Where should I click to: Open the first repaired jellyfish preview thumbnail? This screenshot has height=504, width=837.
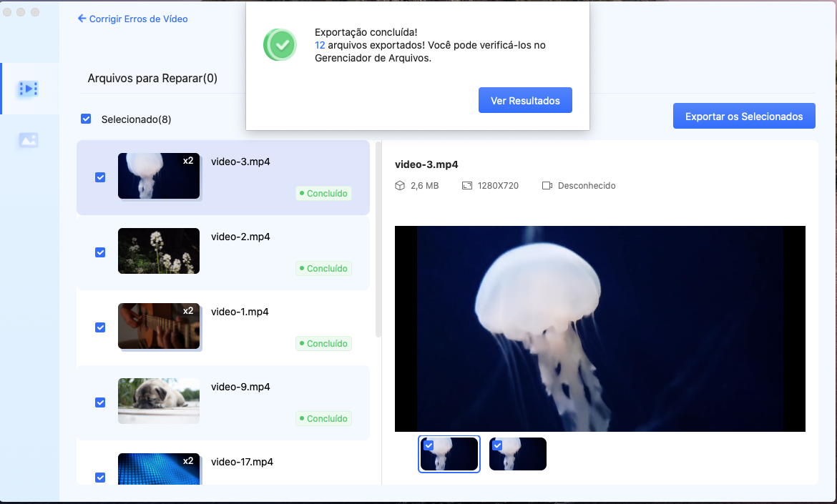point(449,454)
